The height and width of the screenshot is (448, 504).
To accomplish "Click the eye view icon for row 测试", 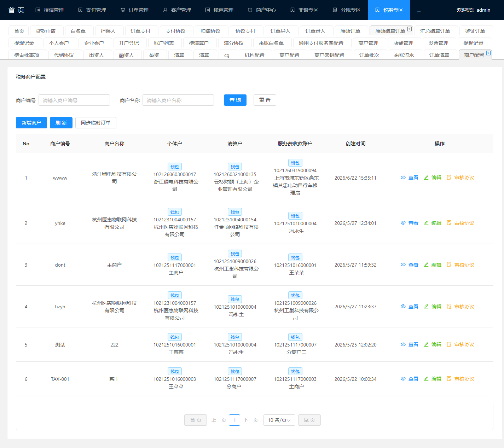I will click(403, 344).
